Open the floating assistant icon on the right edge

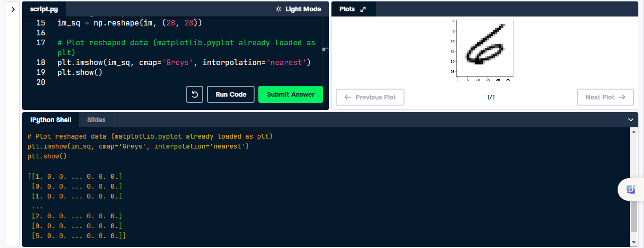tap(631, 190)
